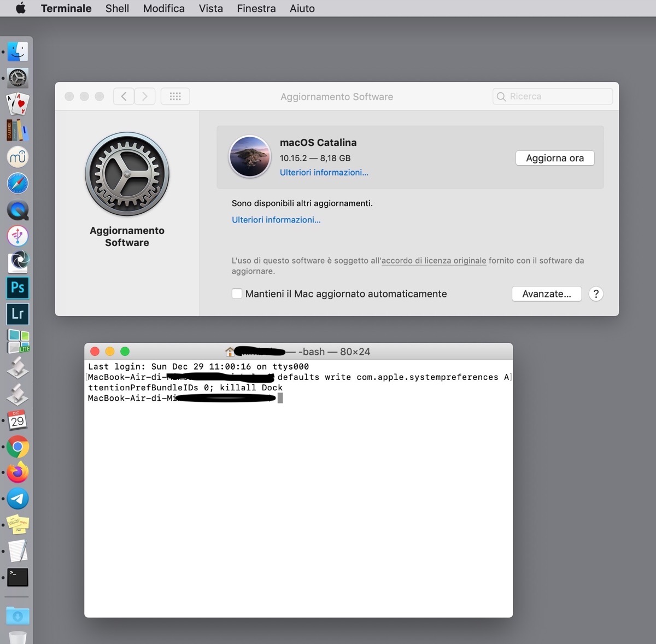This screenshot has width=656, height=644.
Task: Go back in System Preferences window
Action: point(124,96)
